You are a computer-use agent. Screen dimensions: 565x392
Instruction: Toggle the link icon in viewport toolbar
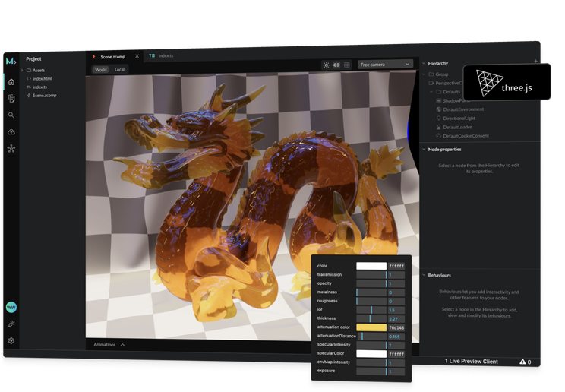(x=336, y=65)
